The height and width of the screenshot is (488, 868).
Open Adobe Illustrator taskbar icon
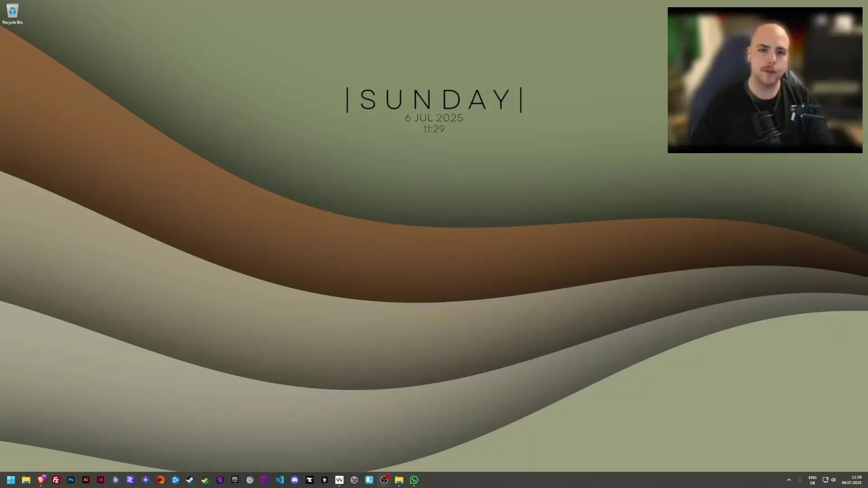pyautogui.click(x=86, y=480)
